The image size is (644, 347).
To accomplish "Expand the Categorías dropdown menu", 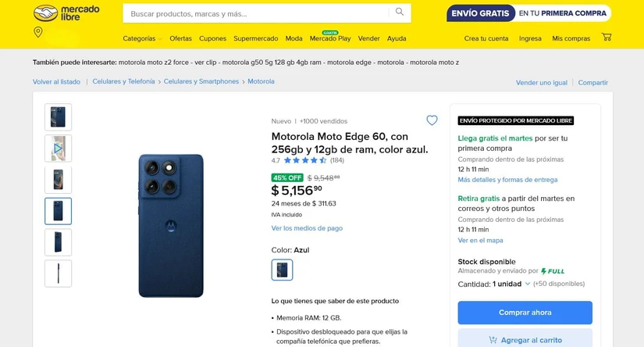I will point(142,38).
